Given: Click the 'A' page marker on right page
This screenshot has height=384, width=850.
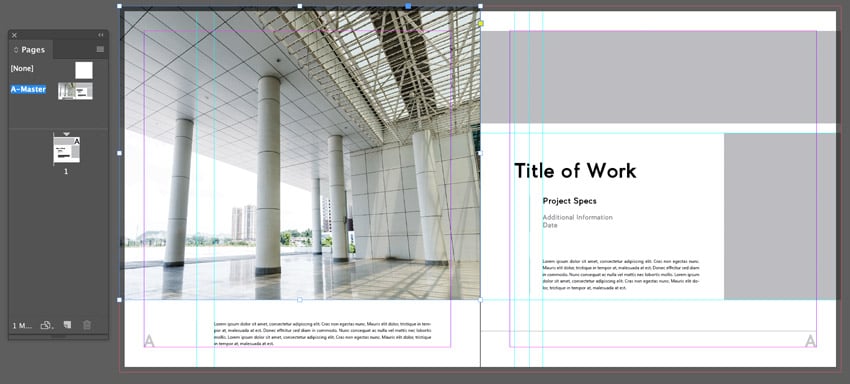Looking at the screenshot, I should 810,341.
